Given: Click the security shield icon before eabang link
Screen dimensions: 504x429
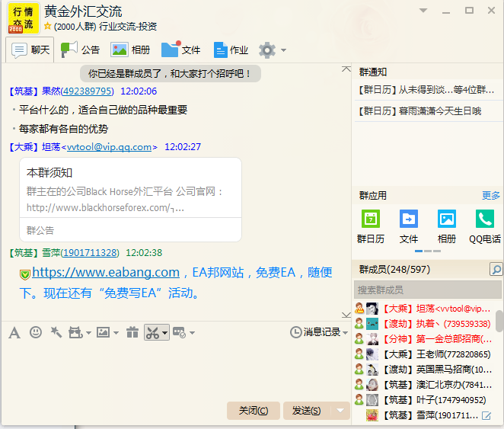Looking at the screenshot, I should [25, 274].
